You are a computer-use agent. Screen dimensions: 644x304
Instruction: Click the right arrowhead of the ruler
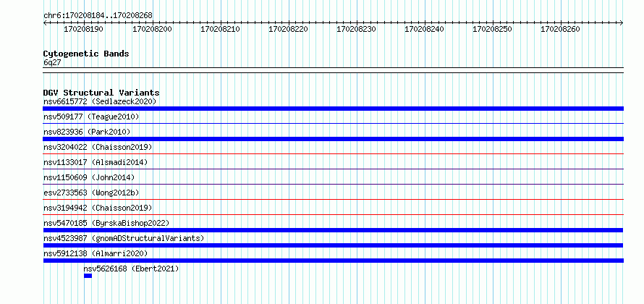(622, 23)
